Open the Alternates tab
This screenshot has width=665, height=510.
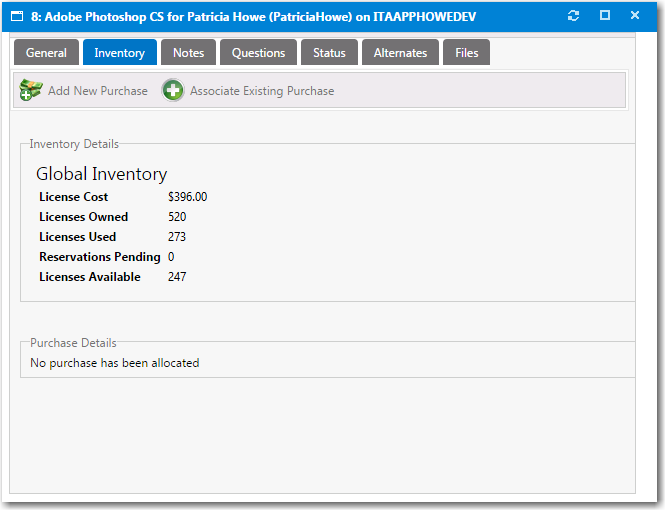pyautogui.click(x=400, y=53)
